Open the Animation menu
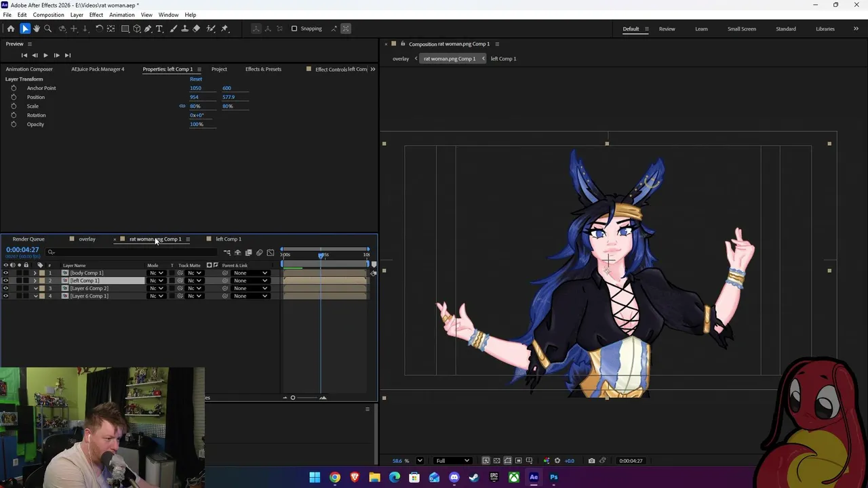 tap(121, 15)
